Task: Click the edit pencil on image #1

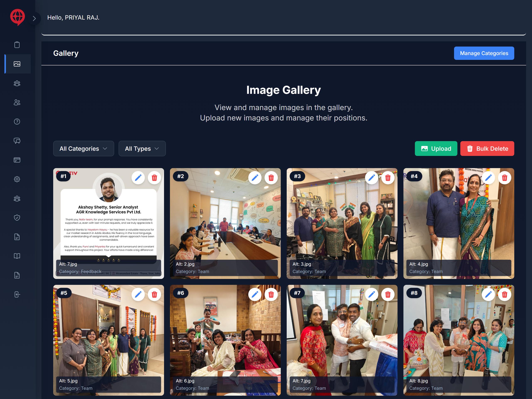Action: click(x=138, y=178)
